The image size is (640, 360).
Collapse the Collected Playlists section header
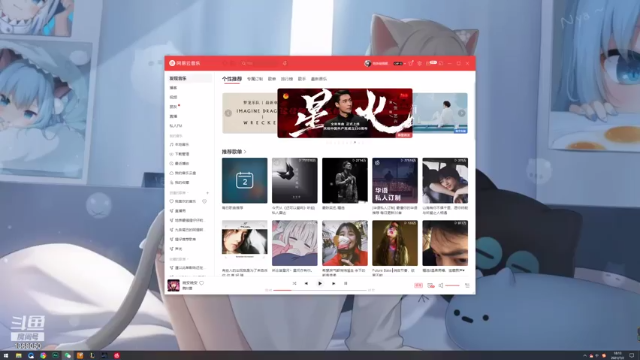point(179,259)
